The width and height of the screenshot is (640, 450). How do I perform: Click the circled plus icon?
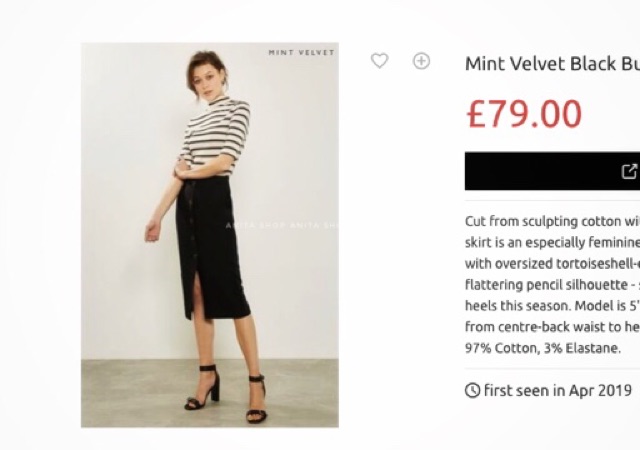pyautogui.click(x=422, y=61)
